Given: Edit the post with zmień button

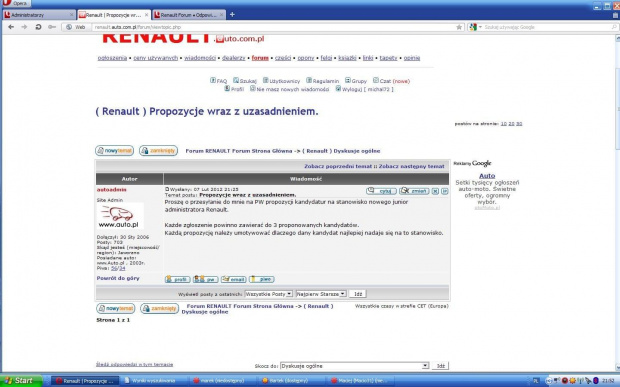Looking at the screenshot, I should (414, 191).
